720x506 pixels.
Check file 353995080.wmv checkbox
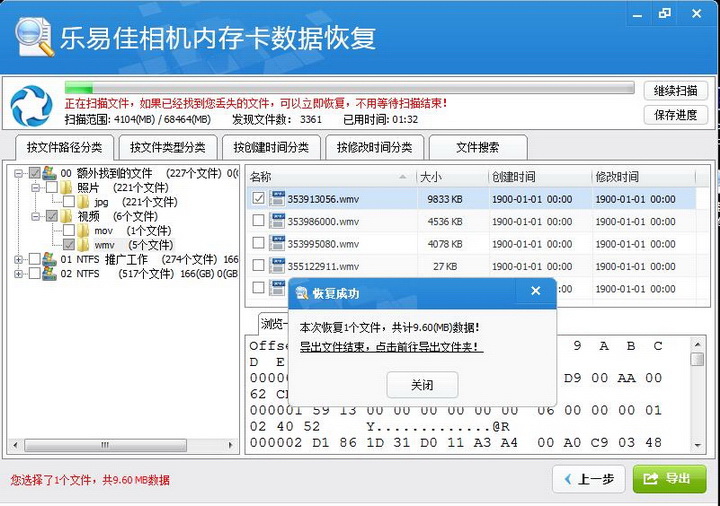pos(259,243)
